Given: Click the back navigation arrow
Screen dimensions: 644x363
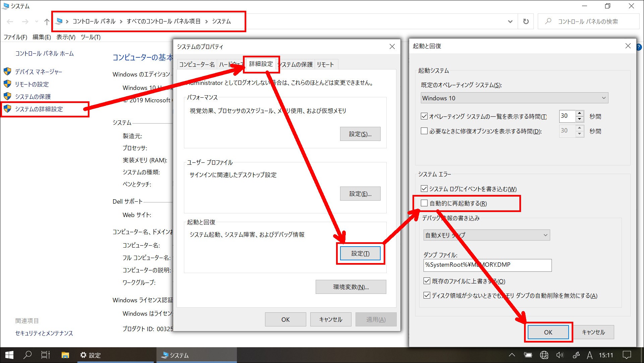Looking at the screenshot, I should coord(10,21).
